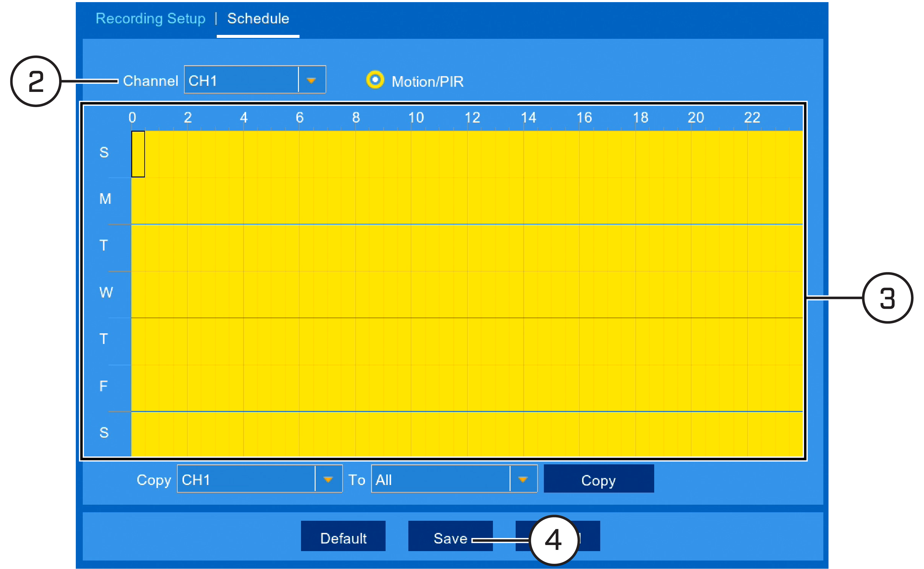Click the M day label

click(105, 199)
